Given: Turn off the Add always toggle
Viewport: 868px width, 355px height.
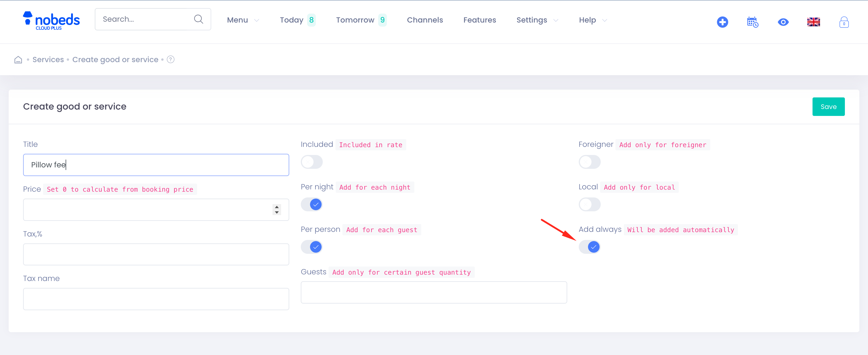Looking at the screenshot, I should point(589,247).
